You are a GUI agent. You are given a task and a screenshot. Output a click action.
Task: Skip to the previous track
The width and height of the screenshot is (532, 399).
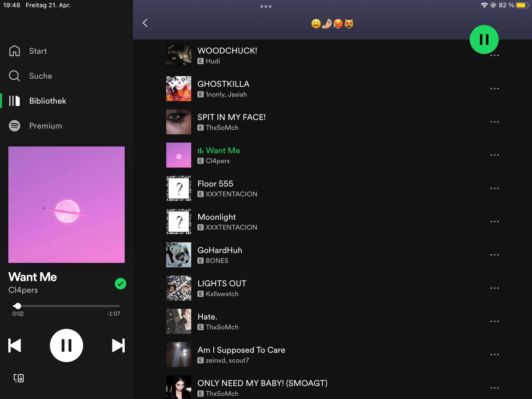pyautogui.click(x=15, y=346)
